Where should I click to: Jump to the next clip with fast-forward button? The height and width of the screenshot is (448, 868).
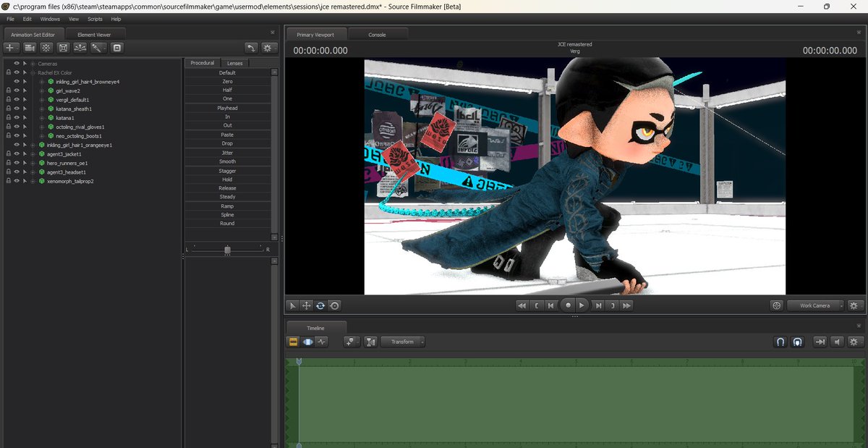click(x=627, y=305)
